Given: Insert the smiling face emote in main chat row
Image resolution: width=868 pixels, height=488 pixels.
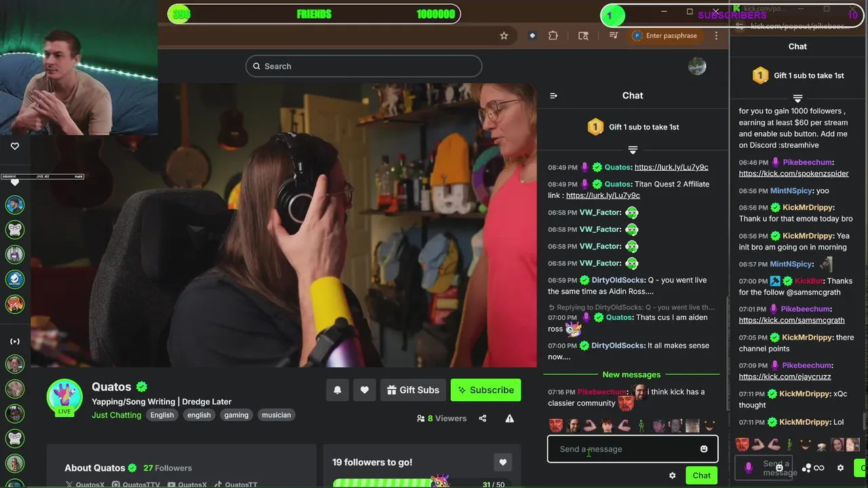Looking at the screenshot, I should pos(709,426).
